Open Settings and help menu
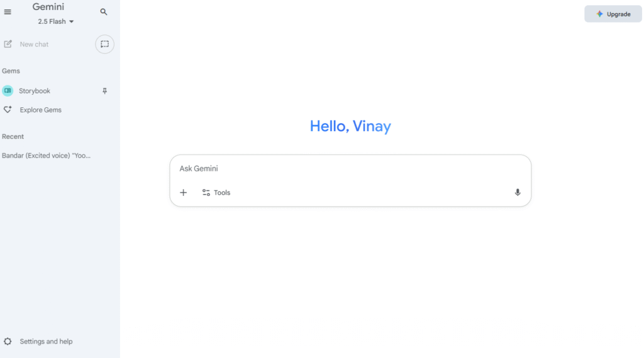The height and width of the screenshot is (358, 644). pos(46,341)
